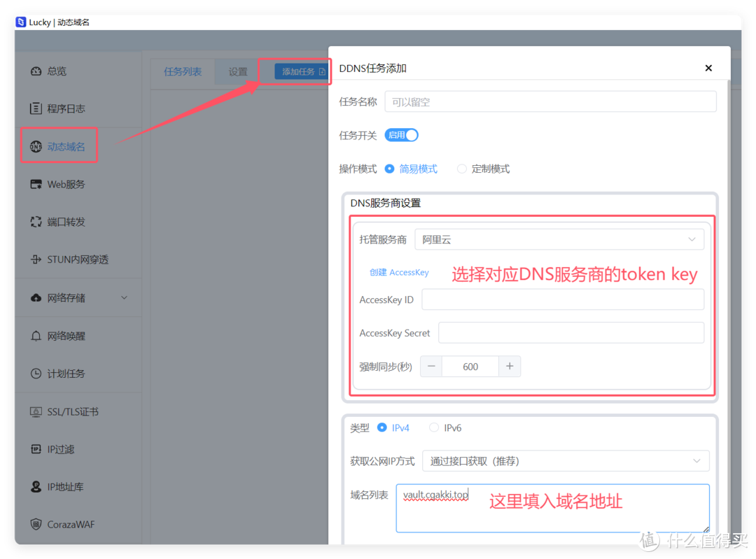Expand the 网络存储 sidebar submenu
756x559 pixels.
point(124,298)
